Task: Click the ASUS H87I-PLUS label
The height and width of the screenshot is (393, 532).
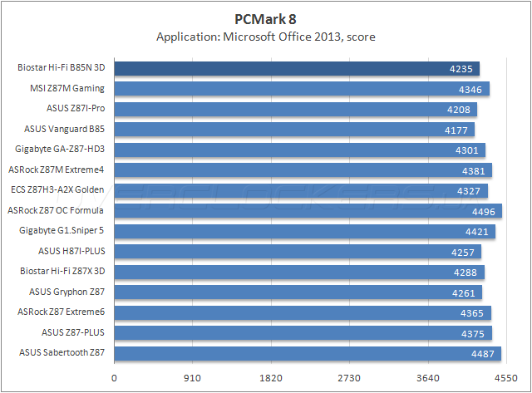Action: [71, 251]
